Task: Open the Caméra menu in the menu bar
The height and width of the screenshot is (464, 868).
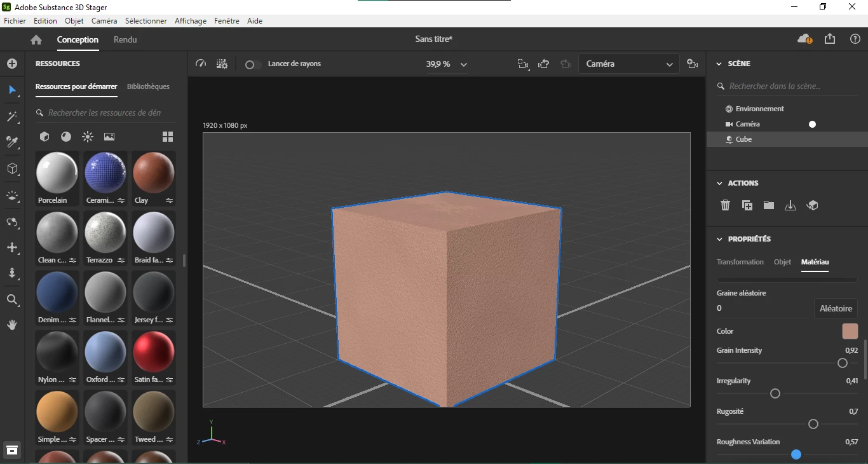Action: [x=104, y=21]
